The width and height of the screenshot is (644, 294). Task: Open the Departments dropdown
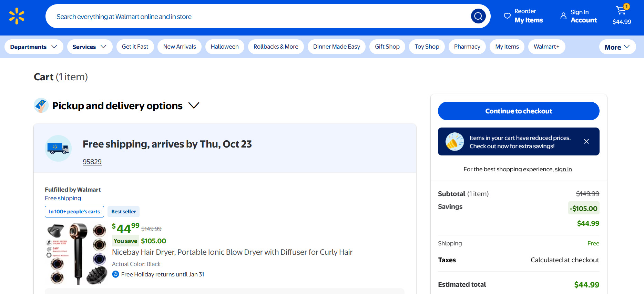33,47
